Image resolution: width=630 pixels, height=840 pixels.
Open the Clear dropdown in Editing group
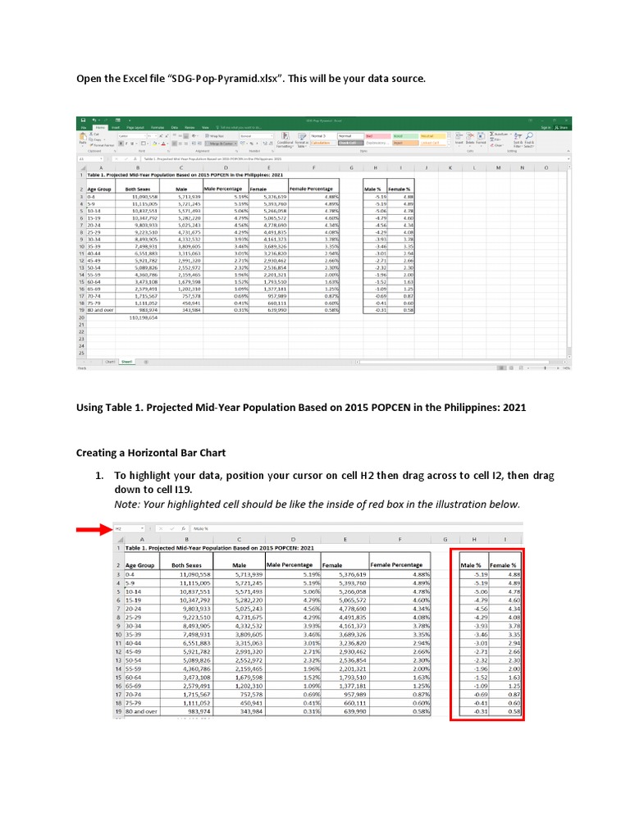pyautogui.click(x=496, y=145)
